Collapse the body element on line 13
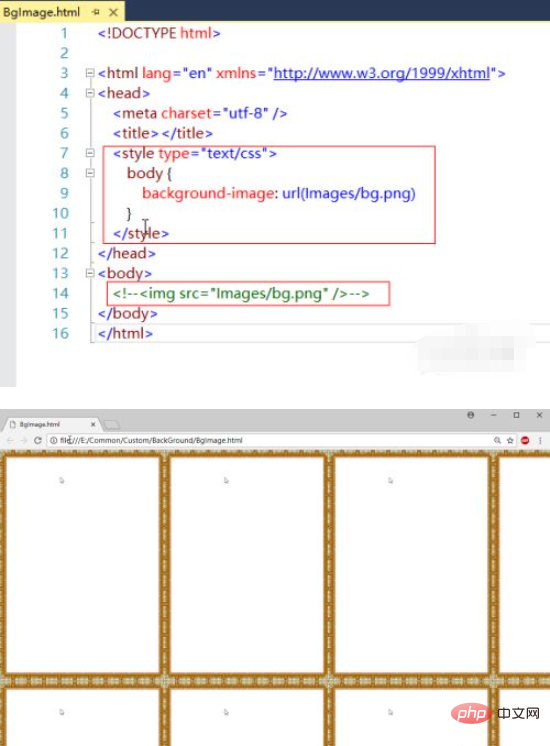Viewport: 550px width, 746px height. click(89, 273)
